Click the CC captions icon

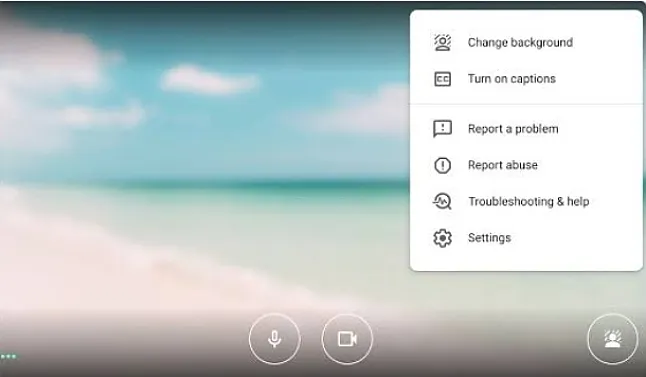click(442, 79)
